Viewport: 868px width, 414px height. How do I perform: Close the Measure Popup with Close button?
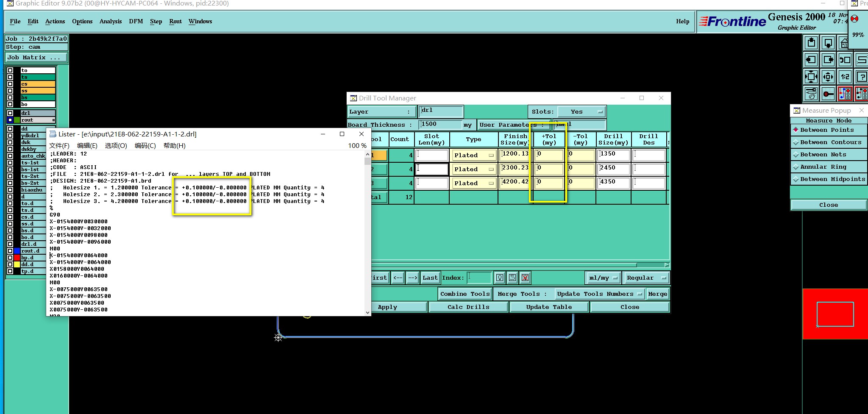click(828, 205)
